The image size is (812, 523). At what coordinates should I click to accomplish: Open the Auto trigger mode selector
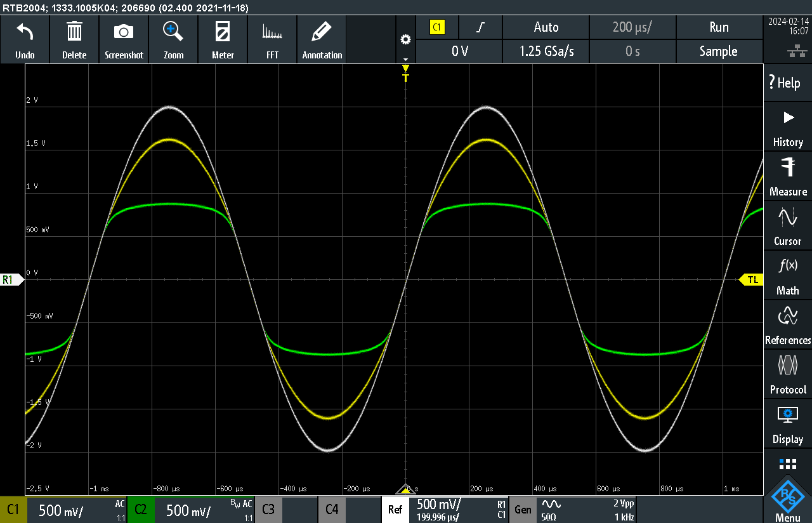546,27
